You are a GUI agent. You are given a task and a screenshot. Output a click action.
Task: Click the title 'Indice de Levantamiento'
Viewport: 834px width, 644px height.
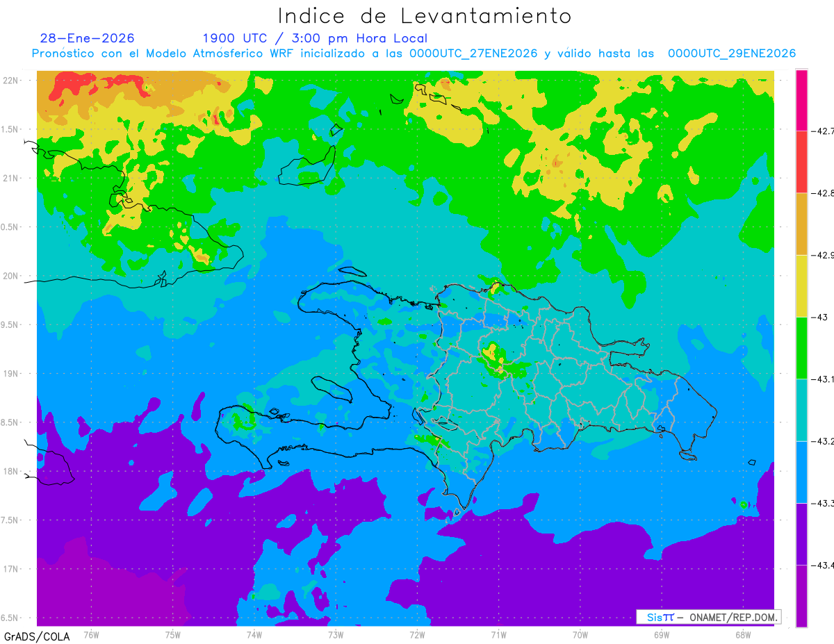425,15
